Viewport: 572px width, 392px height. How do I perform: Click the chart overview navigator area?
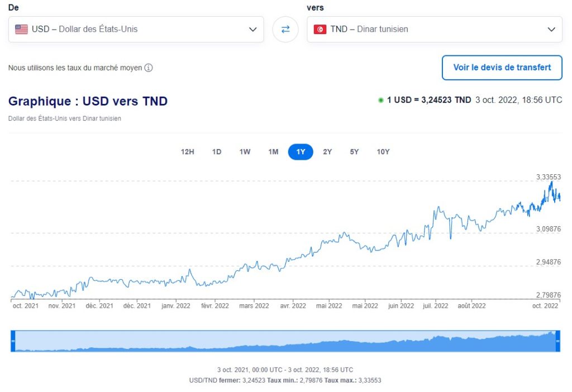(x=285, y=341)
